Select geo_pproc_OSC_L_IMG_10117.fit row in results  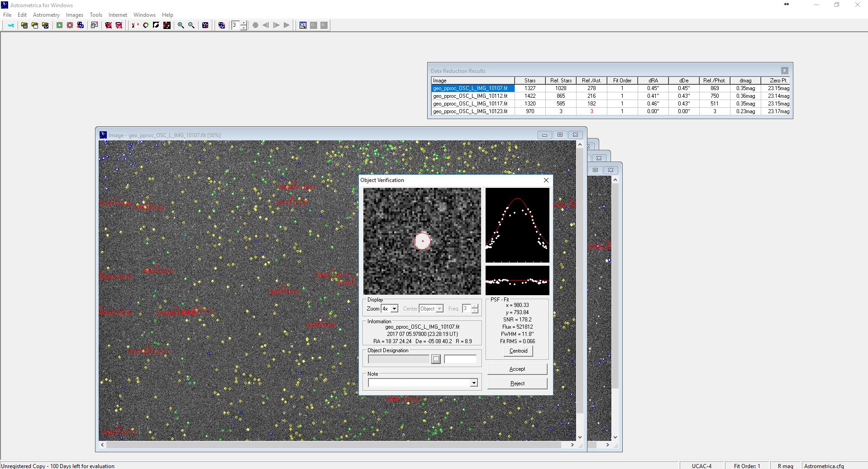pyautogui.click(x=470, y=104)
